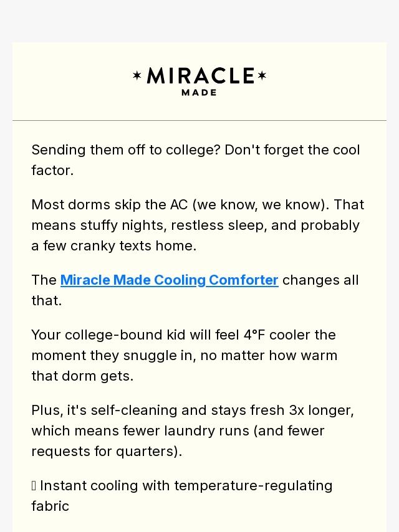Image resolution: width=399 pixels, height=532 pixels.
Task: Click the words cranky texts home
Action: coord(133,246)
